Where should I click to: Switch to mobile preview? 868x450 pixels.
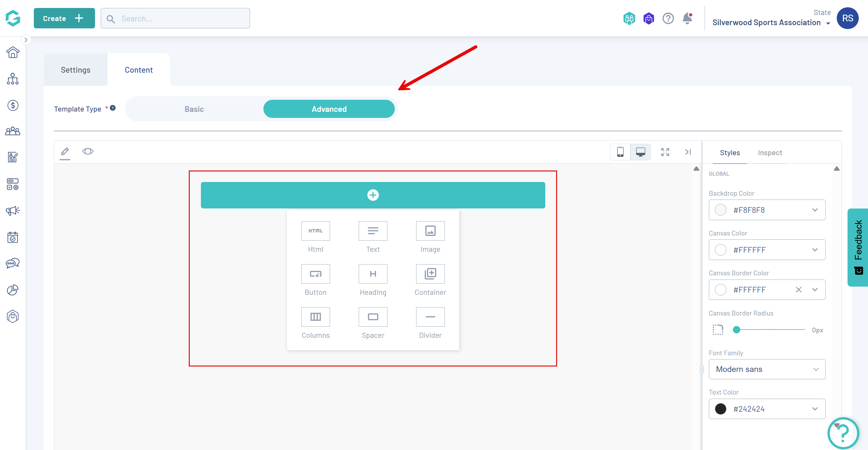pos(620,152)
